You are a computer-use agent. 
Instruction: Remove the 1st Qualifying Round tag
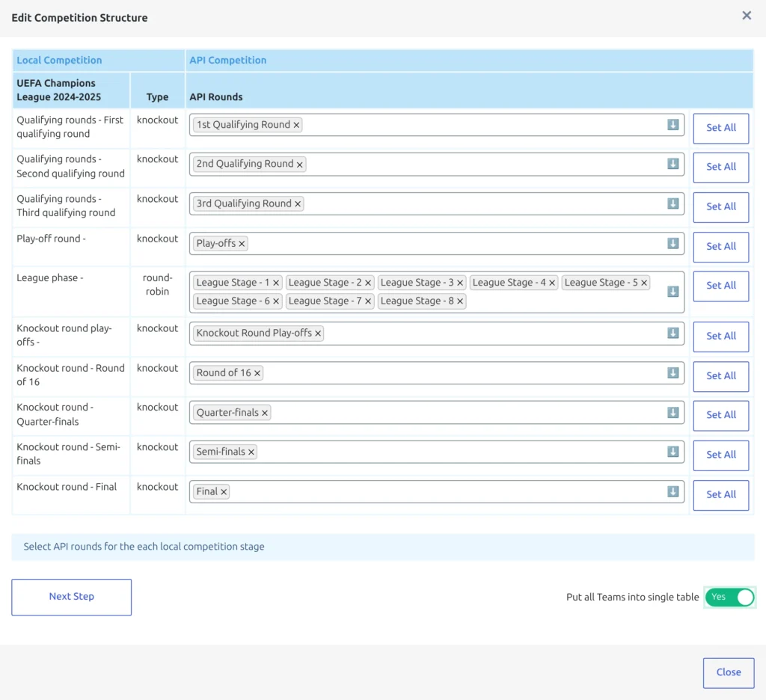[296, 125]
